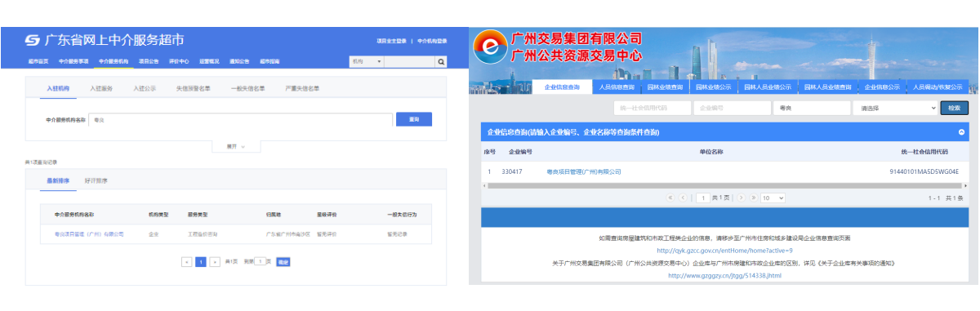980x311 pixels.
Task: Switch to the 园林人员业绩查询 tab
Action: (827, 87)
